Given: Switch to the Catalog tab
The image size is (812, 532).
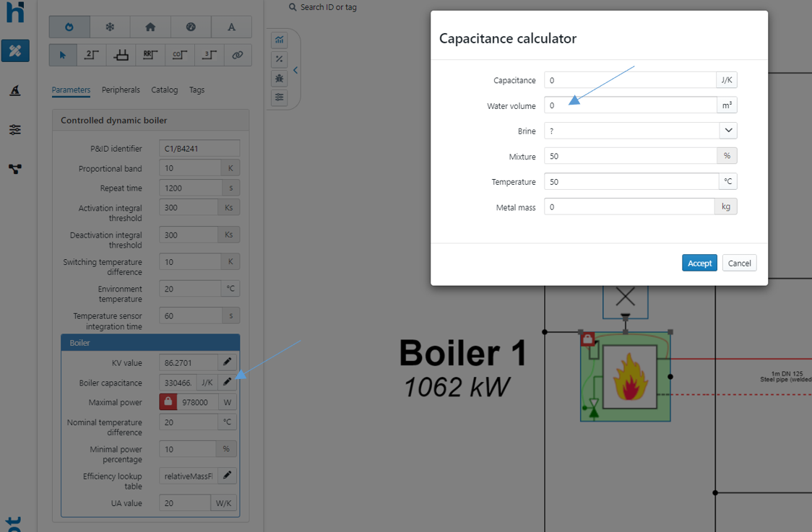Looking at the screenshot, I should coord(164,90).
